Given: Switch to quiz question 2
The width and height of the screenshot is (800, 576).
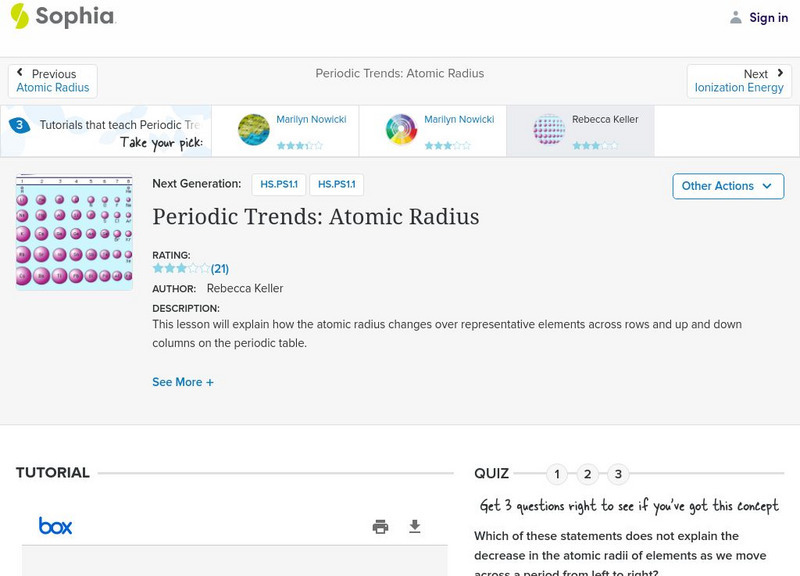Looking at the screenshot, I should [x=588, y=474].
